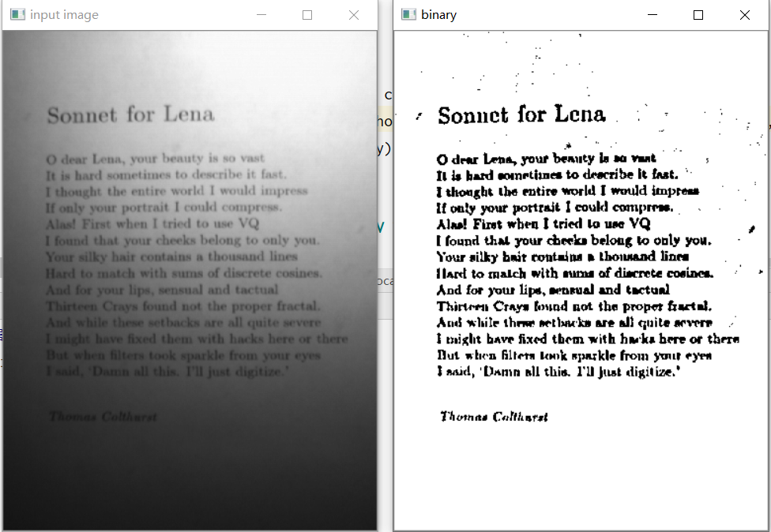
Task: Click 'Alas! First when I tried' binary line
Action: (x=543, y=224)
